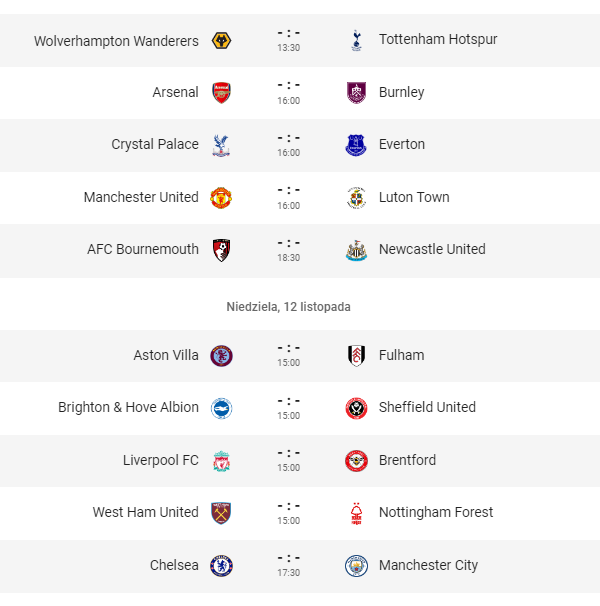
Task: Click the Burnley club crest
Action: point(356,93)
